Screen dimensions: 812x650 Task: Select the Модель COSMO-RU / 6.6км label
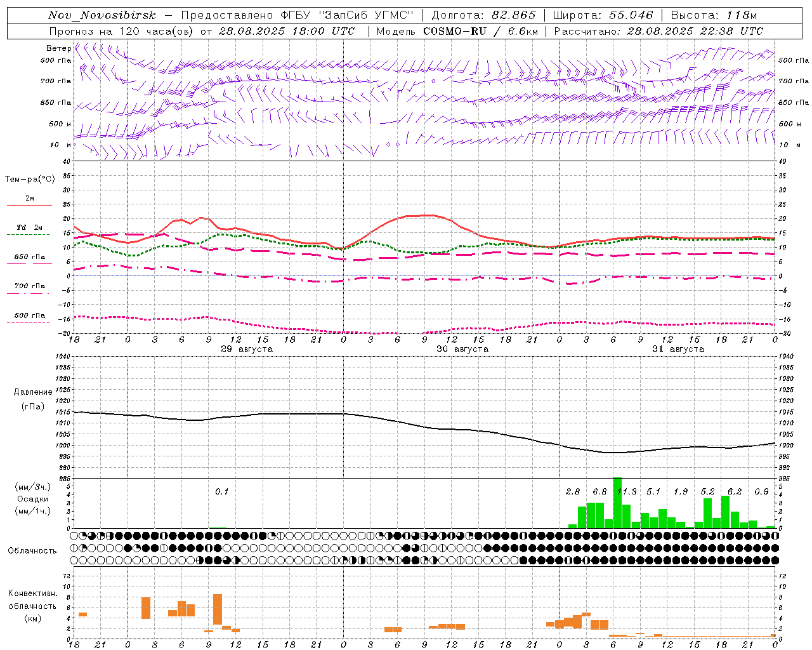(457, 31)
